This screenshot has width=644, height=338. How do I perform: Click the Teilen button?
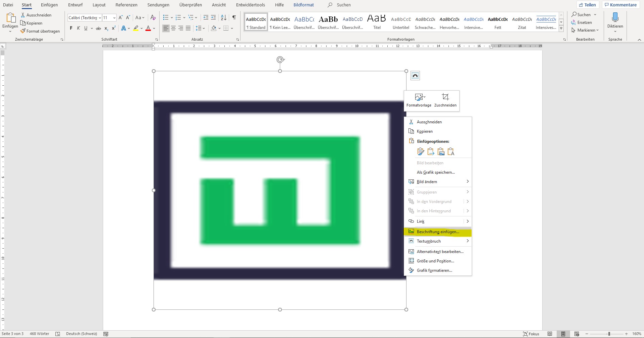point(587,5)
